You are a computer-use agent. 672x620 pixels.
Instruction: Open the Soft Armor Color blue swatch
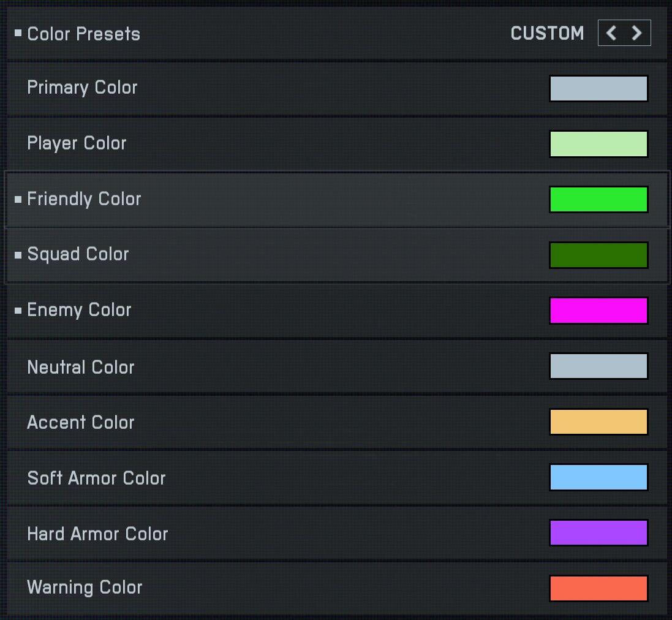[x=598, y=477]
